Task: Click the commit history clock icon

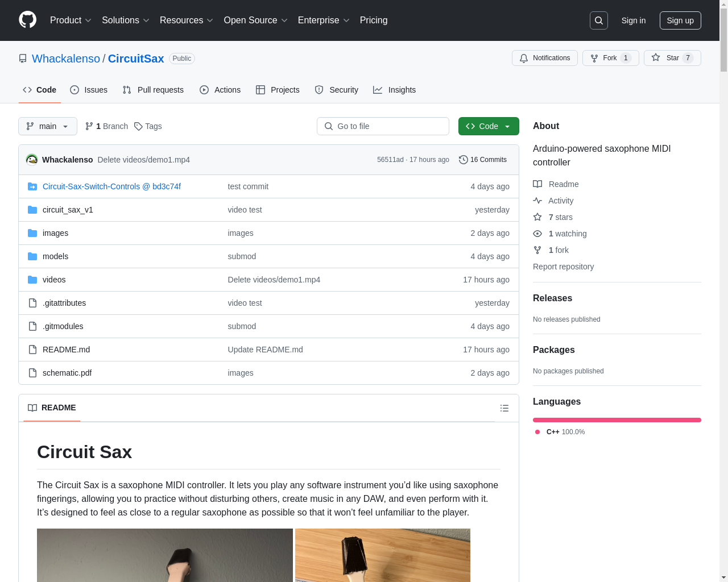Action: 464,160
